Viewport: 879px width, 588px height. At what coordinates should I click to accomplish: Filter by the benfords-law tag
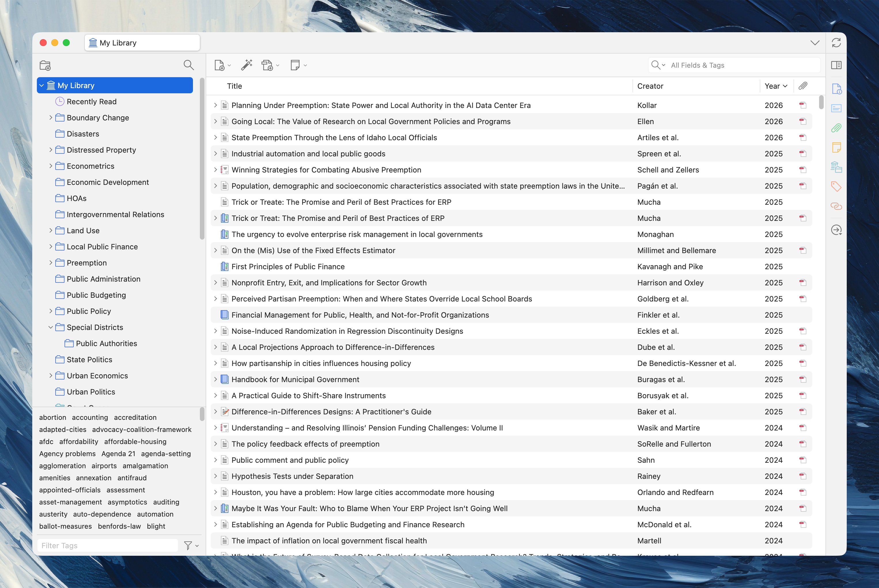pos(119,526)
